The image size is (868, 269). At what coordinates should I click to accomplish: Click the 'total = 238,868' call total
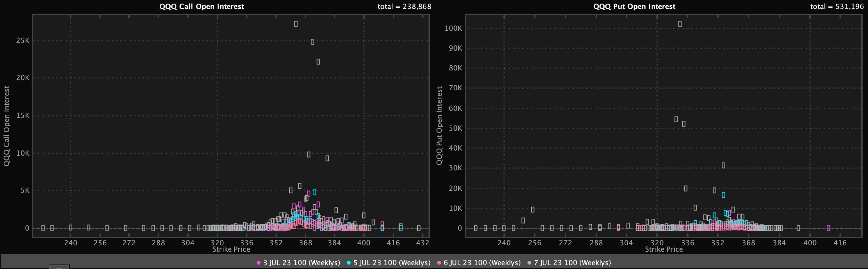[x=404, y=6]
